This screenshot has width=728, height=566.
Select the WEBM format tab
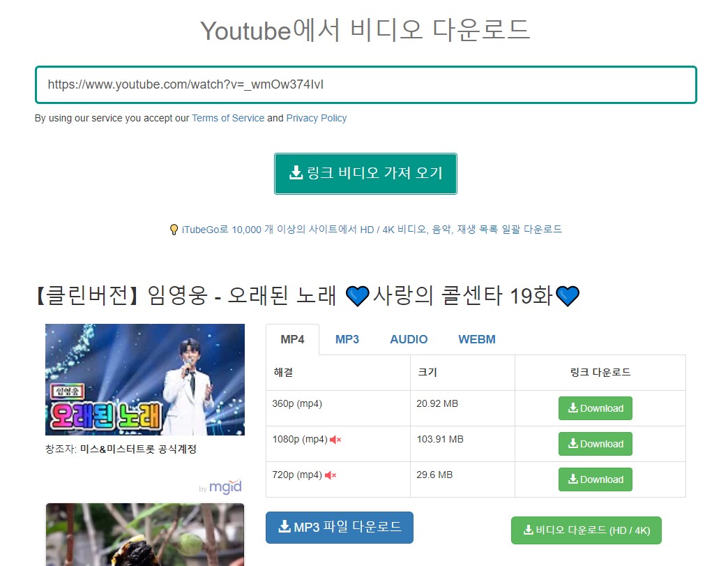pos(476,339)
